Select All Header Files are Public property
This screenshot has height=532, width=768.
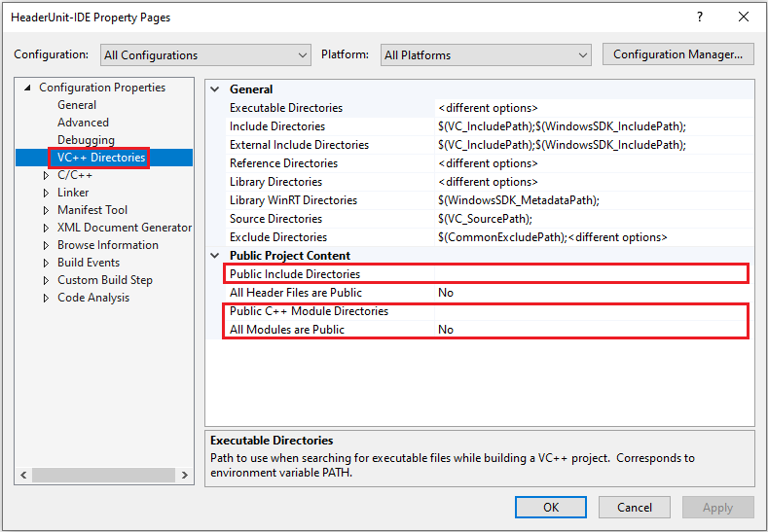(490, 293)
